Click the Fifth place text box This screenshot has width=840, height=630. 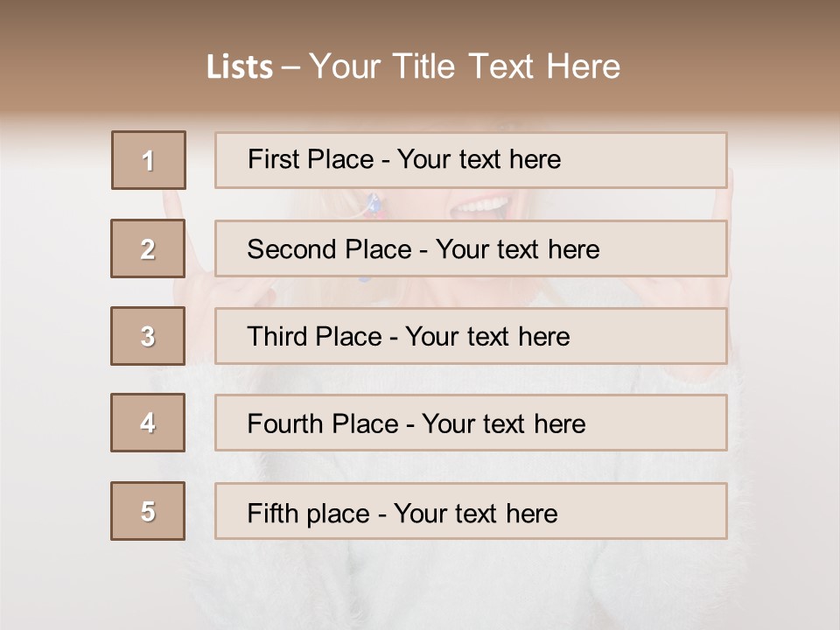click(x=471, y=511)
